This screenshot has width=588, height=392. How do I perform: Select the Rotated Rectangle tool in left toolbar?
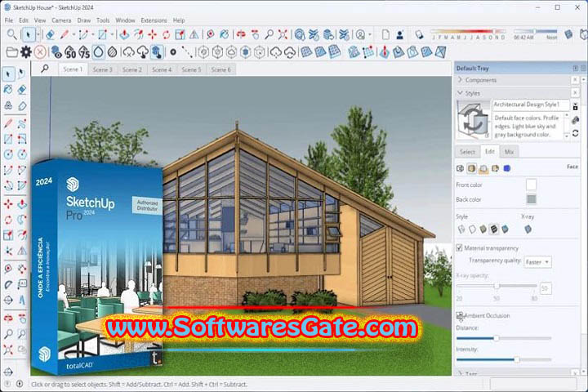(22, 139)
